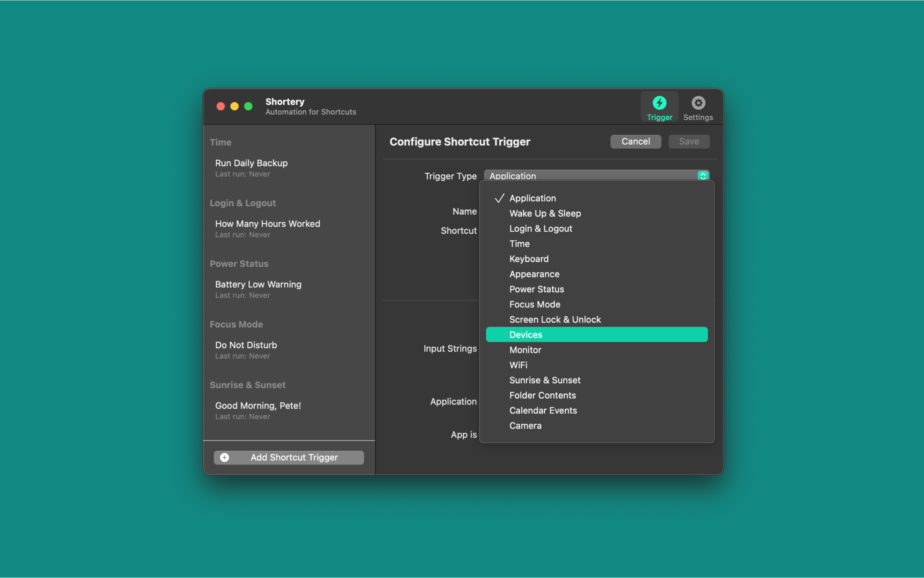The width and height of the screenshot is (924, 578).
Task: Select the checked Application menu entry
Action: (532, 198)
